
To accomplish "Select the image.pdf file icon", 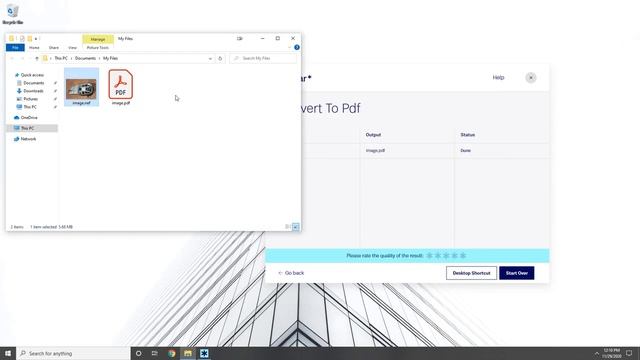I will (x=120, y=87).
